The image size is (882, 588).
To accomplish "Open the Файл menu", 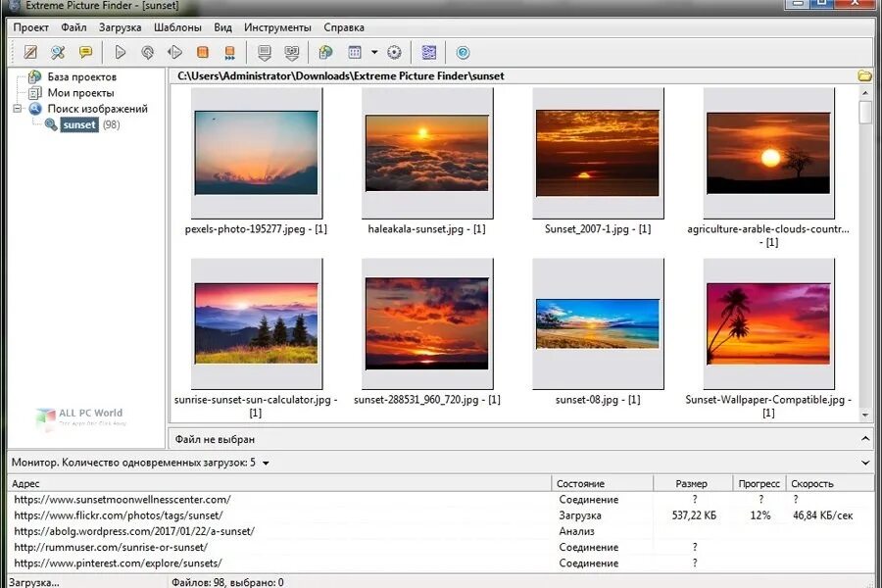I will point(73,27).
